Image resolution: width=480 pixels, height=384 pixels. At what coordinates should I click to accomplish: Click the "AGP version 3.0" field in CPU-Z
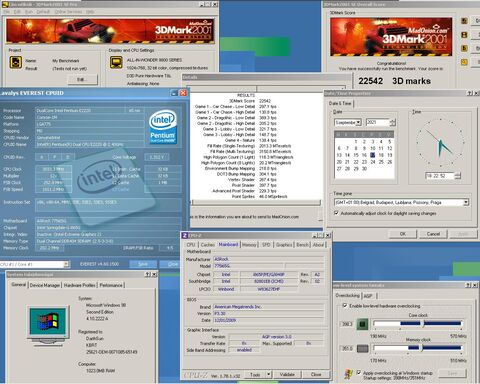276,337
